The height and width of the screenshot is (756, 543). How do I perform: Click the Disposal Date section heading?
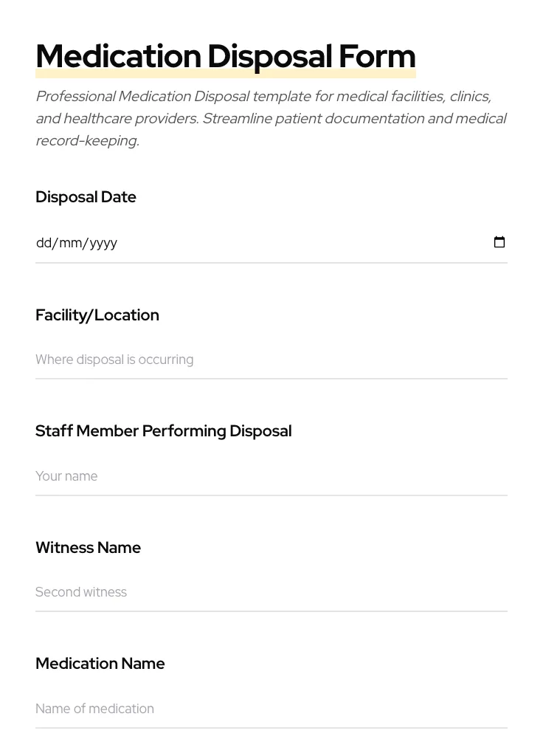point(86,197)
